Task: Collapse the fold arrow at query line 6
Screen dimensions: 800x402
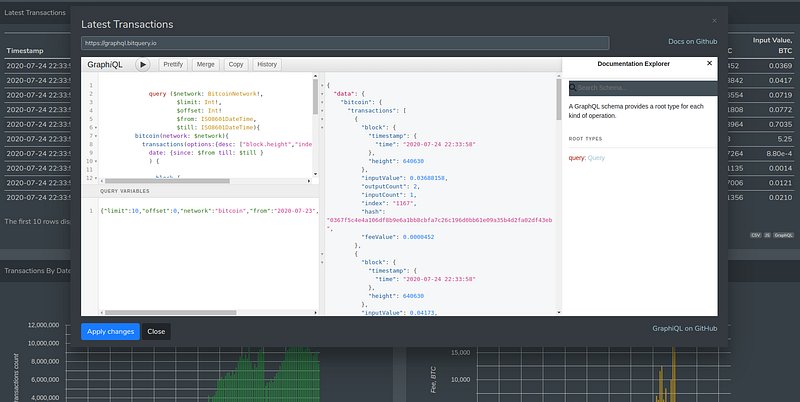Action: click(98, 127)
